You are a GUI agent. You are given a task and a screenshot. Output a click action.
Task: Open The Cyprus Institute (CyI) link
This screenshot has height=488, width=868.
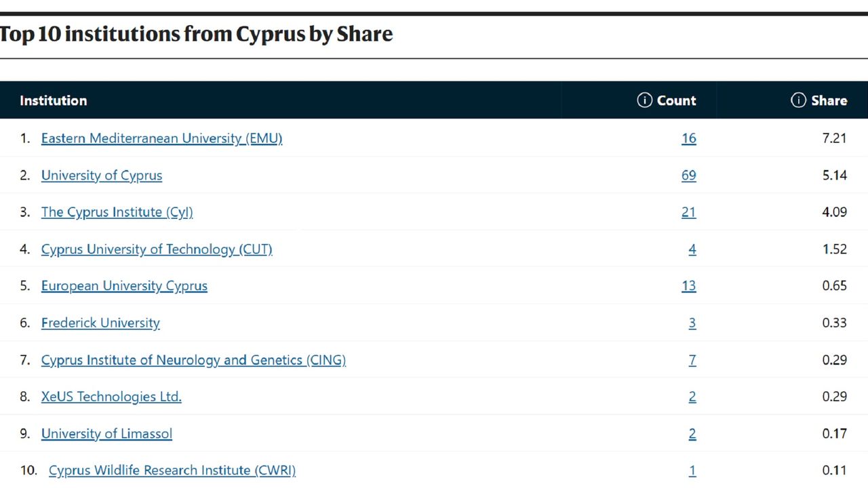coord(117,212)
